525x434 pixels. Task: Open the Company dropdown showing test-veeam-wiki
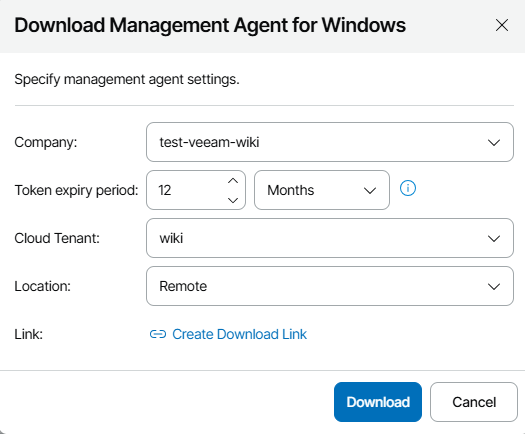[x=330, y=142]
